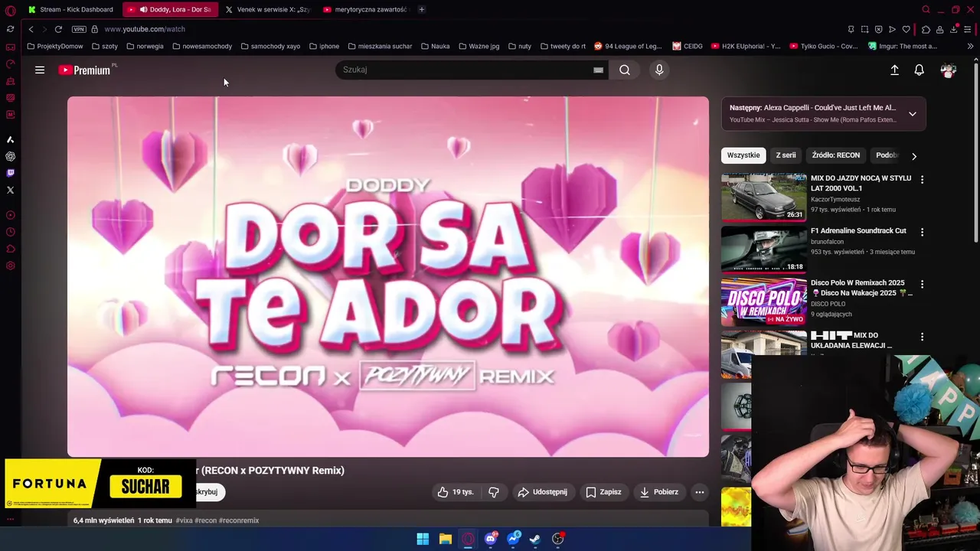Open the on-screen keyboard icon in search

click(598, 70)
